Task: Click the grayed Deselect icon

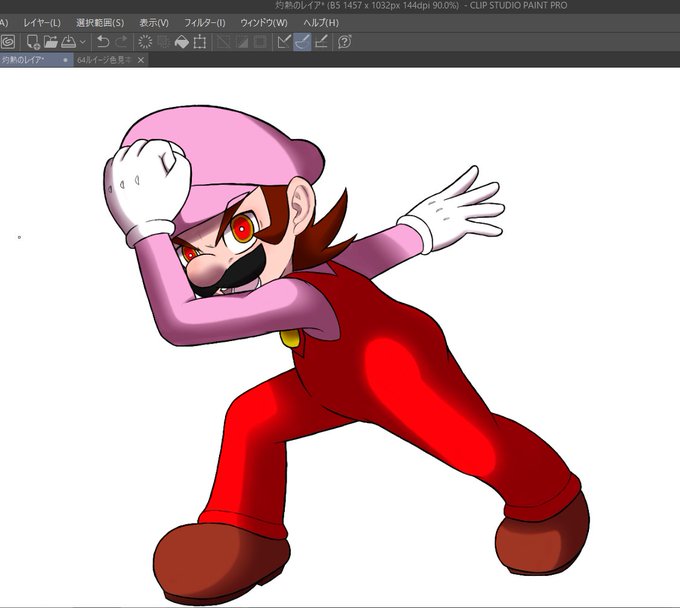Action: (x=223, y=42)
